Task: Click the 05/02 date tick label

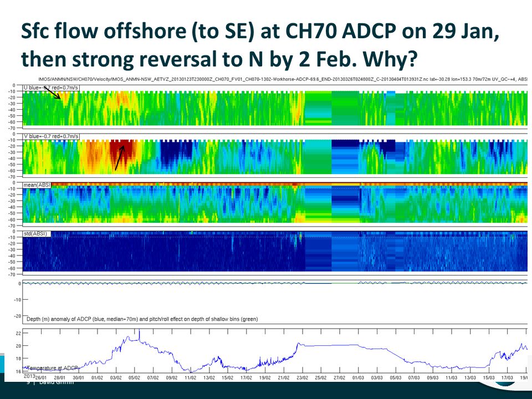Action: 134,377
